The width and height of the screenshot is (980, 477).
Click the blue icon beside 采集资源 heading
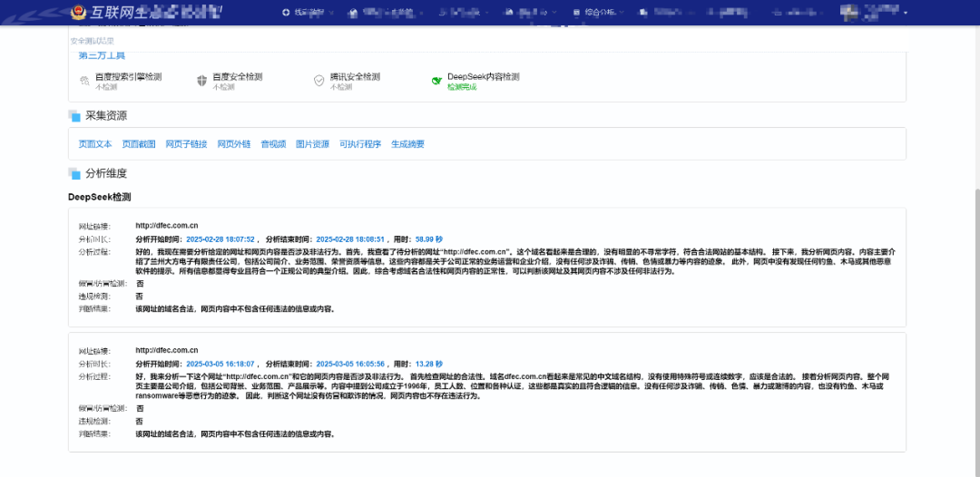click(x=74, y=116)
